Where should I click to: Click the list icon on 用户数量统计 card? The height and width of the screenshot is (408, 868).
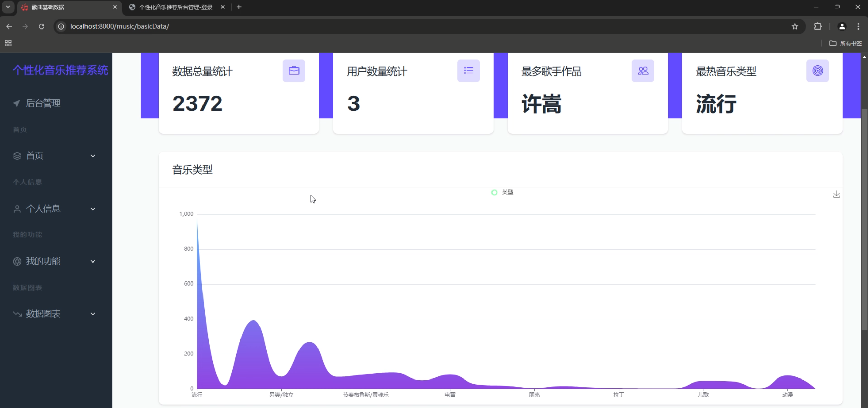coord(468,71)
